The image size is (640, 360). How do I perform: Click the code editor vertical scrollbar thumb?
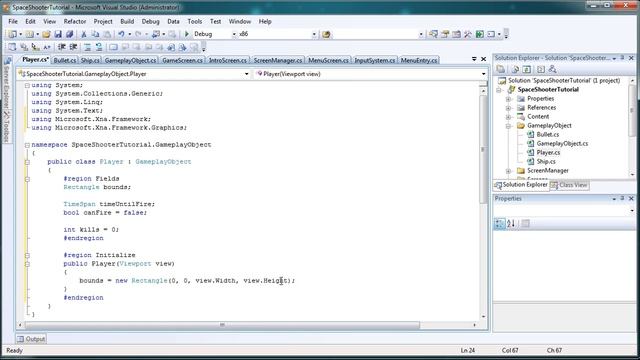[x=483, y=149]
